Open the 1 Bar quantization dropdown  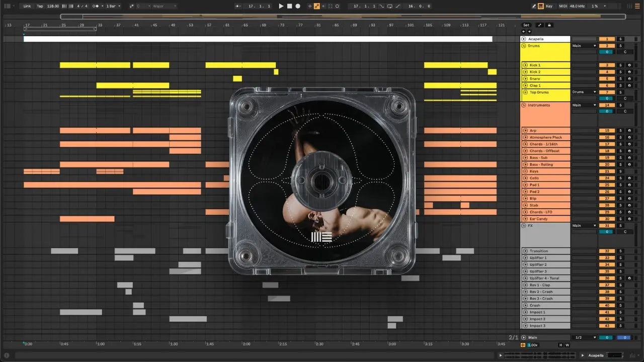coord(113,6)
